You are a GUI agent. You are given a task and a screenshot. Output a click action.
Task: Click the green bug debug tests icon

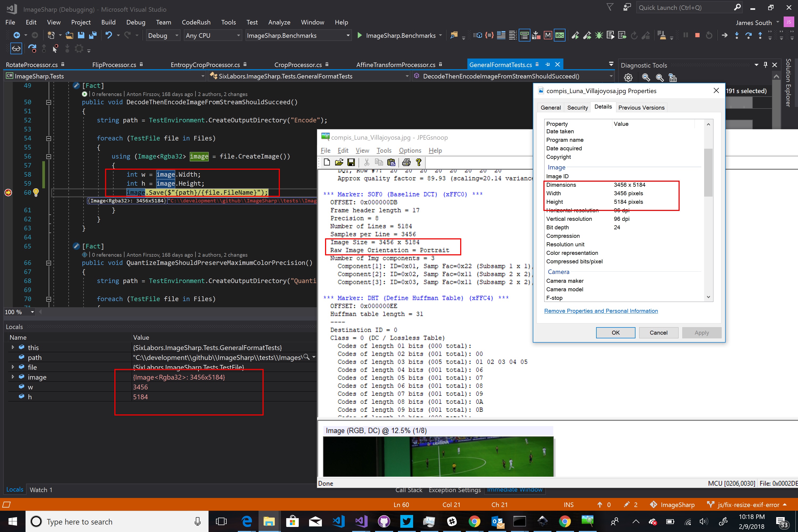[599, 35]
